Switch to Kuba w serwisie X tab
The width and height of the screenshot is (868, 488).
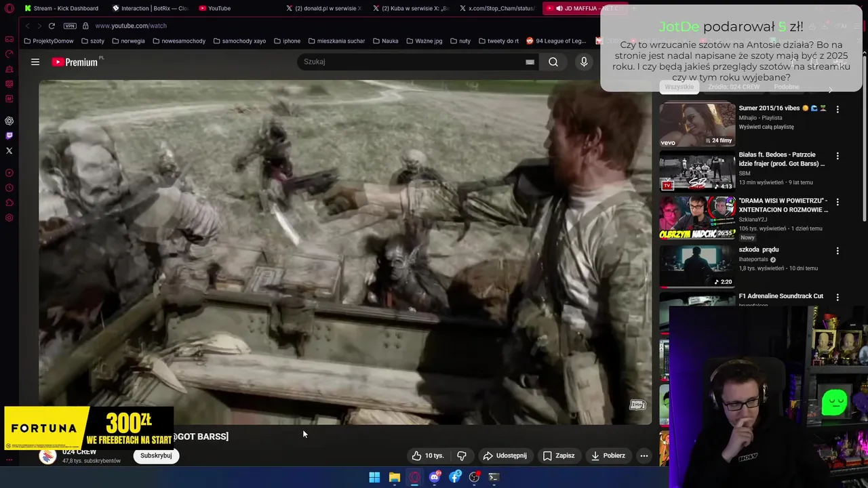coord(411,8)
